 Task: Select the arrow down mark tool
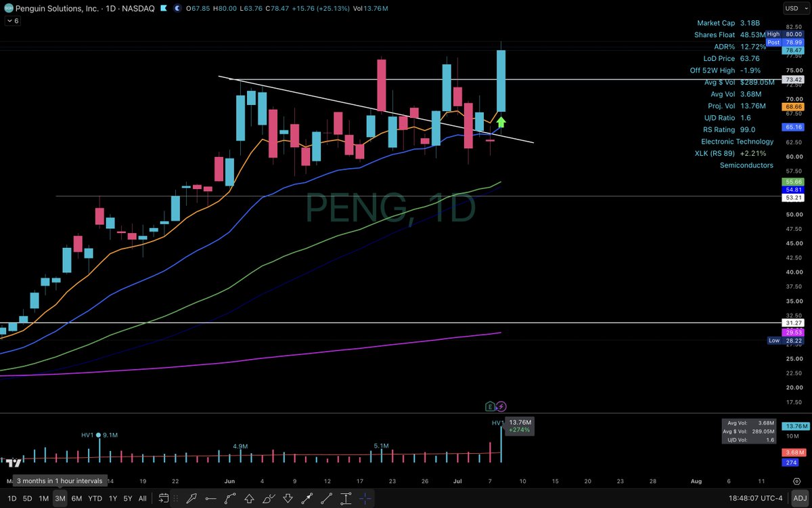coord(288,499)
